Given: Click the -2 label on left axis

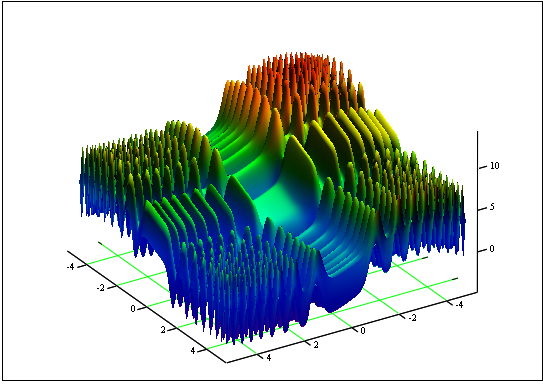Looking at the screenshot, I should click(101, 288).
